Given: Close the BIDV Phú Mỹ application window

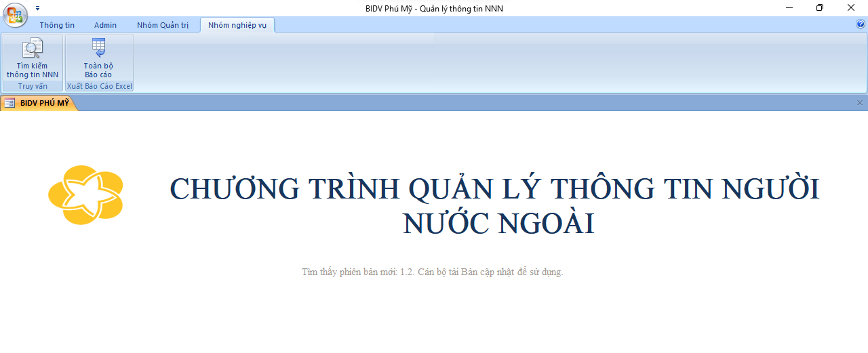Looking at the screenshot, I should pos(851,8).
